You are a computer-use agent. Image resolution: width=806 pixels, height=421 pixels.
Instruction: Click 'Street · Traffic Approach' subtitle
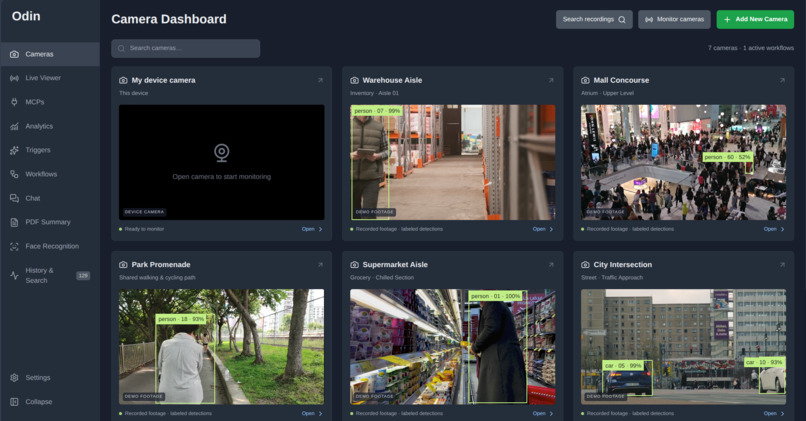(x=612, y=278)
